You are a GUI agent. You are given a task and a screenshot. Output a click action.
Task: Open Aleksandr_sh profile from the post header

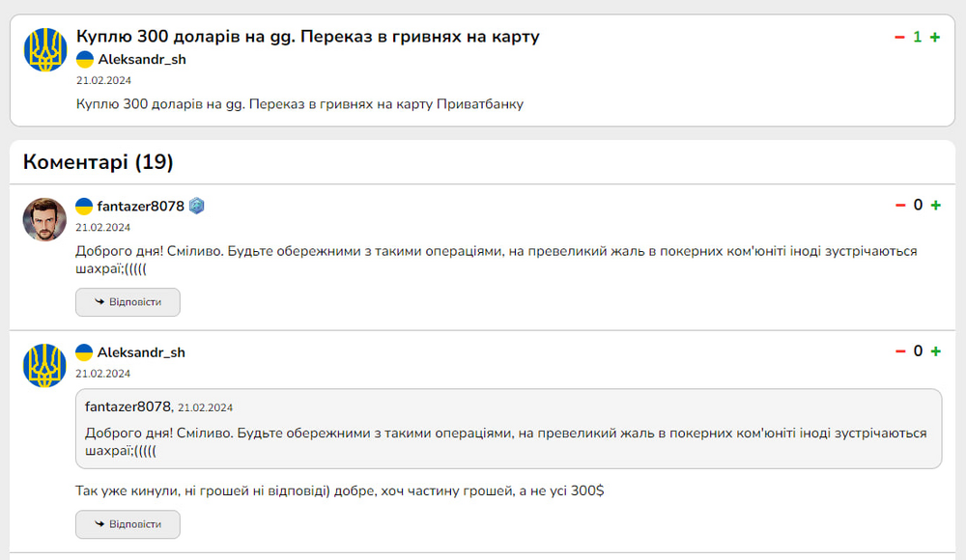pos(142,59)
